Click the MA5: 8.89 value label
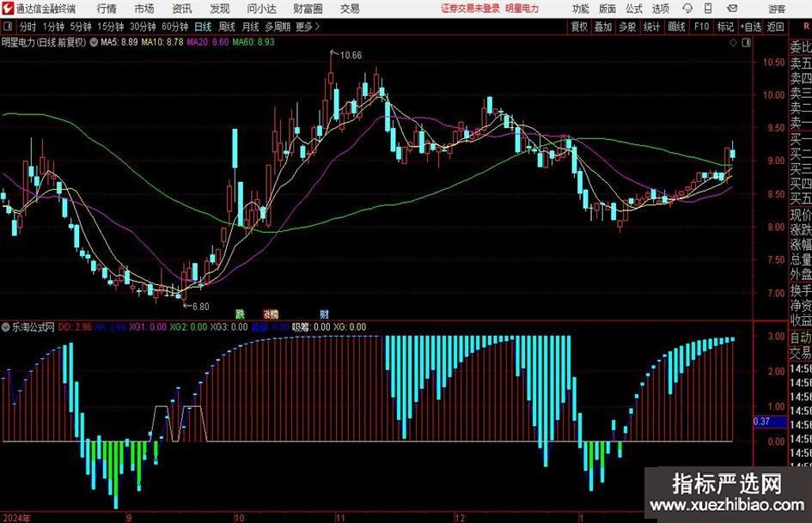The image size is (812, 523). (x=119, y=42)
